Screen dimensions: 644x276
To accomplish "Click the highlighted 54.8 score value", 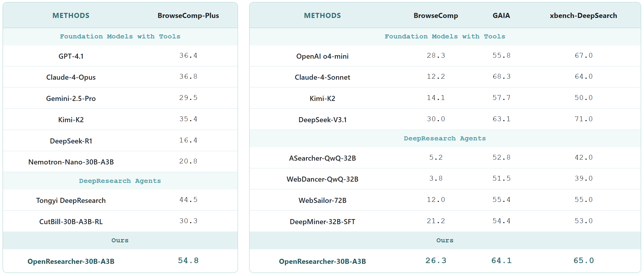I will click(x=188, y=261).
